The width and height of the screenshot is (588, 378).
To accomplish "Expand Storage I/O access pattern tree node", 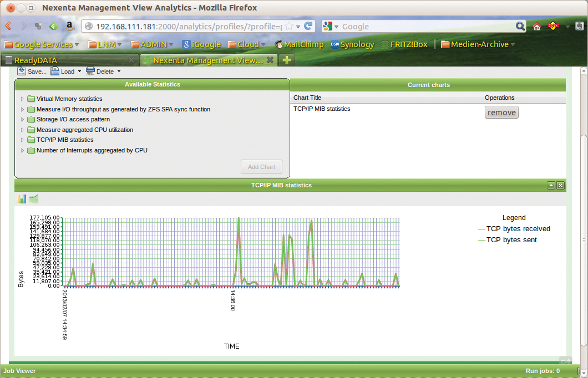I will click(23, 119).
